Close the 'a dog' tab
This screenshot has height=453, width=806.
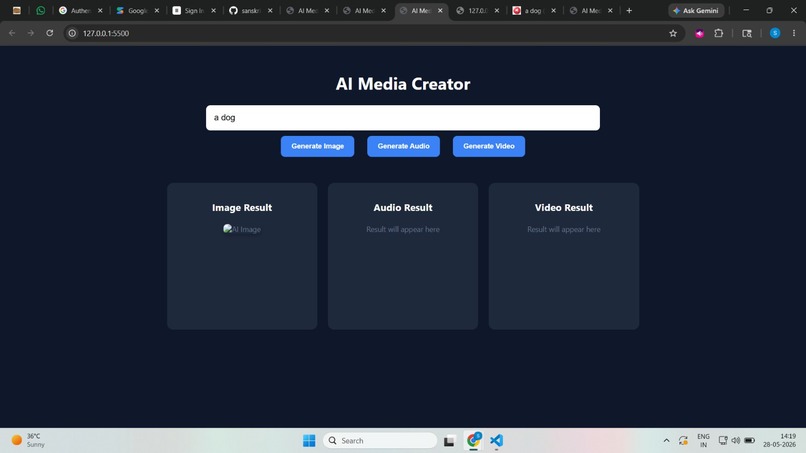pos(553,10)
